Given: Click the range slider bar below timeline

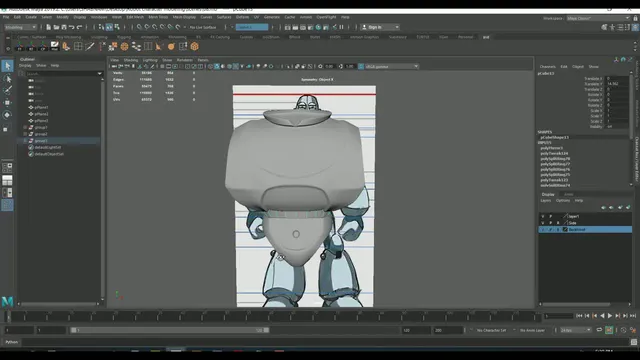Looking at the screenshot, I should click(169, 330).
